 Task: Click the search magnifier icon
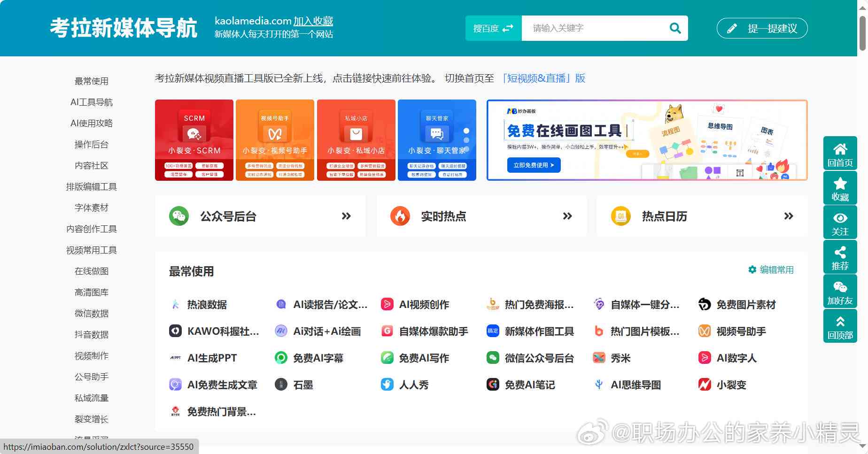[x=675, y=28]
